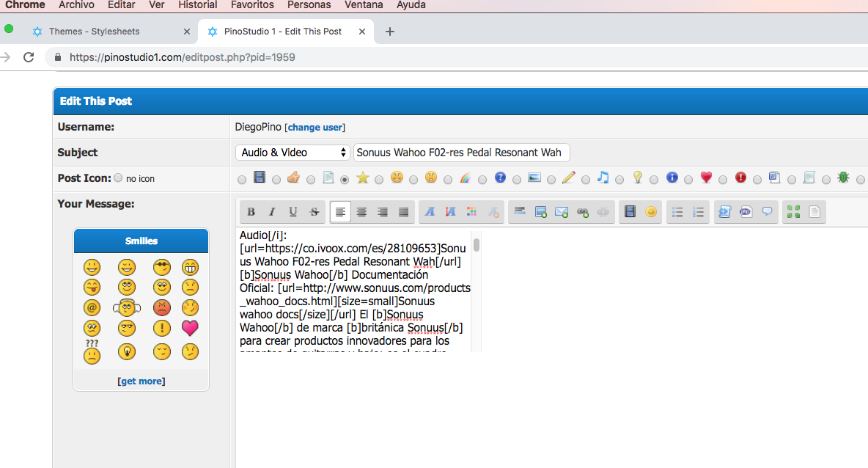Click the subject text field

click(x=462, y=153)
